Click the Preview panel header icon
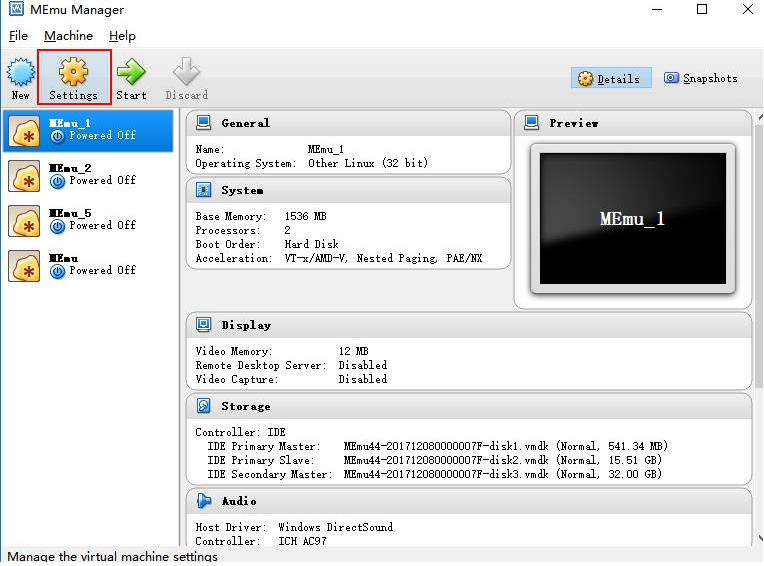764x566 pixels. pyautogui.click(x=532, y=123)
